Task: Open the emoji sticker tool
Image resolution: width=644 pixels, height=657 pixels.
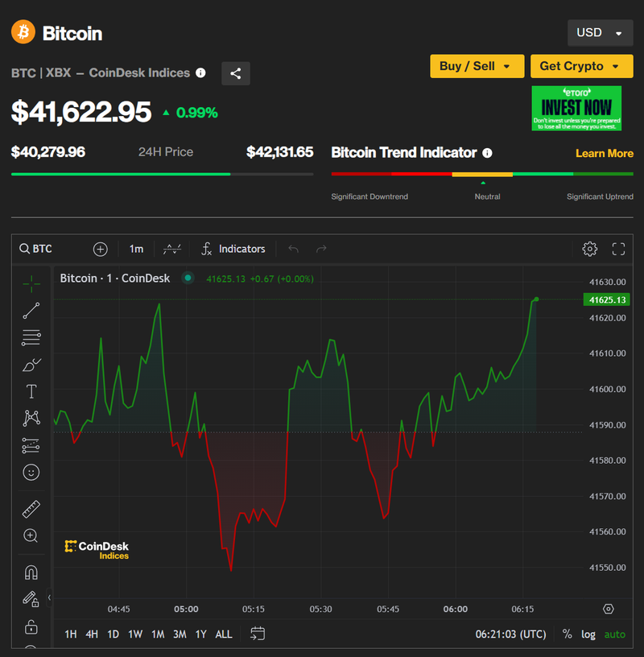Action: point(31,472)
